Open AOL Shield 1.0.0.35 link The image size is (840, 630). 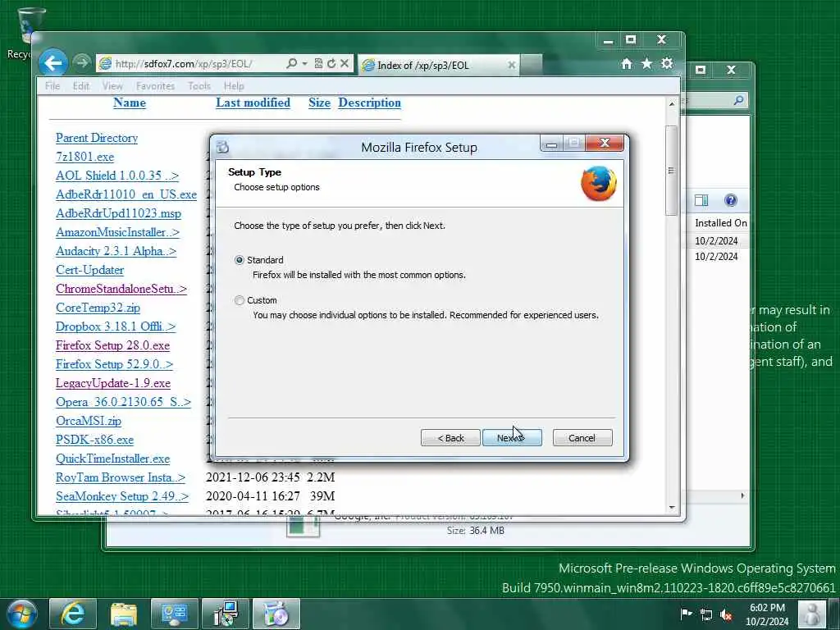[116, 176]
